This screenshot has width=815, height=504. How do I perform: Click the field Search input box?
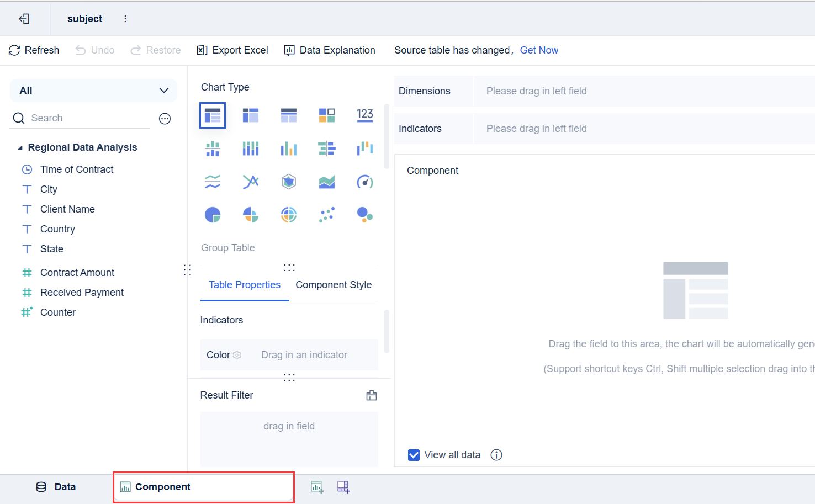point(88,118)
